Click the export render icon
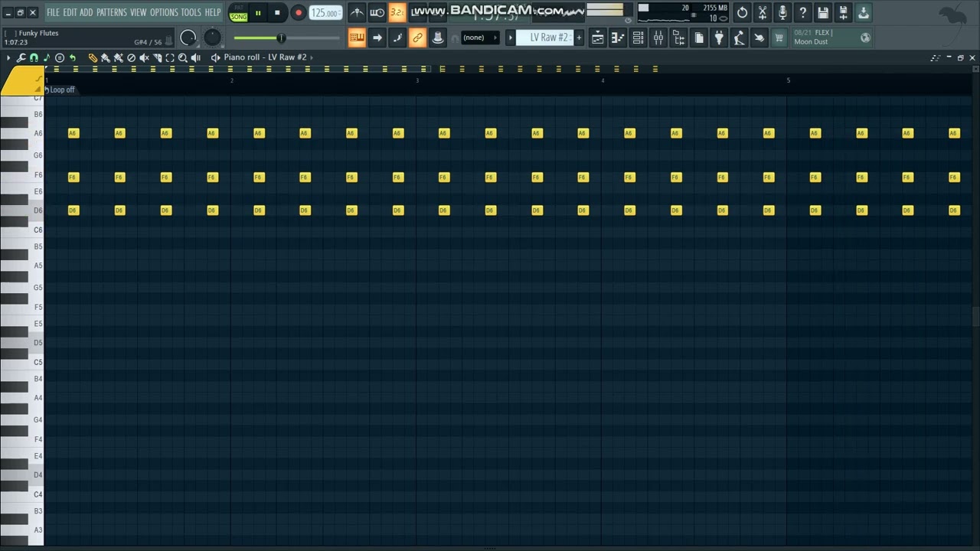 tap(863, 12)
